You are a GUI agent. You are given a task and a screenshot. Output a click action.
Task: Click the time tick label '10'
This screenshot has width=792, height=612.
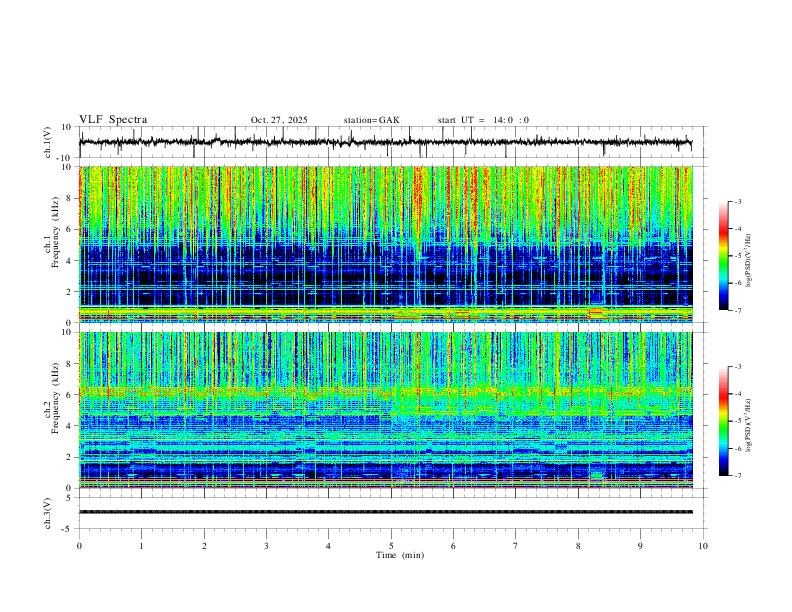click(x=703, y=546)
